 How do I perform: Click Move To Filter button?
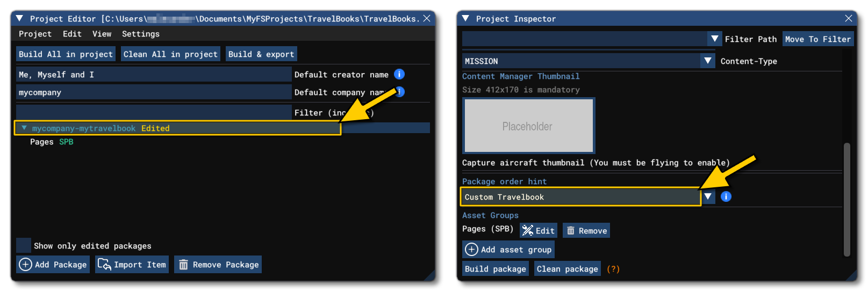tap(818, 39)
